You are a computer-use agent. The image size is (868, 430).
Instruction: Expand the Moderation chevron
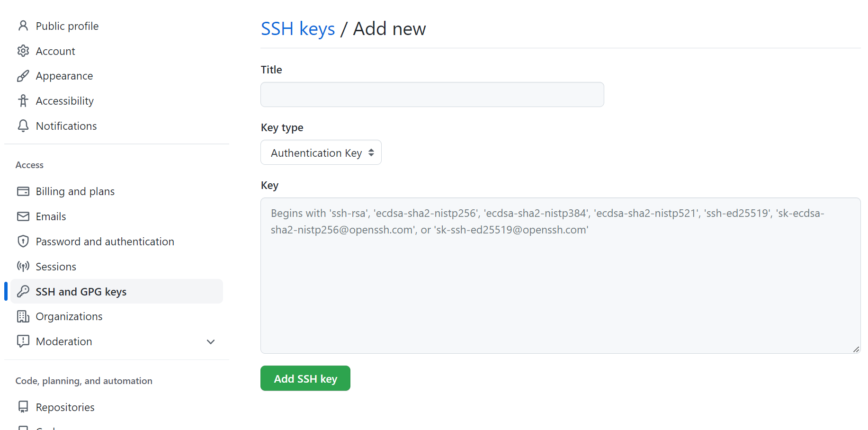[211, 342]
